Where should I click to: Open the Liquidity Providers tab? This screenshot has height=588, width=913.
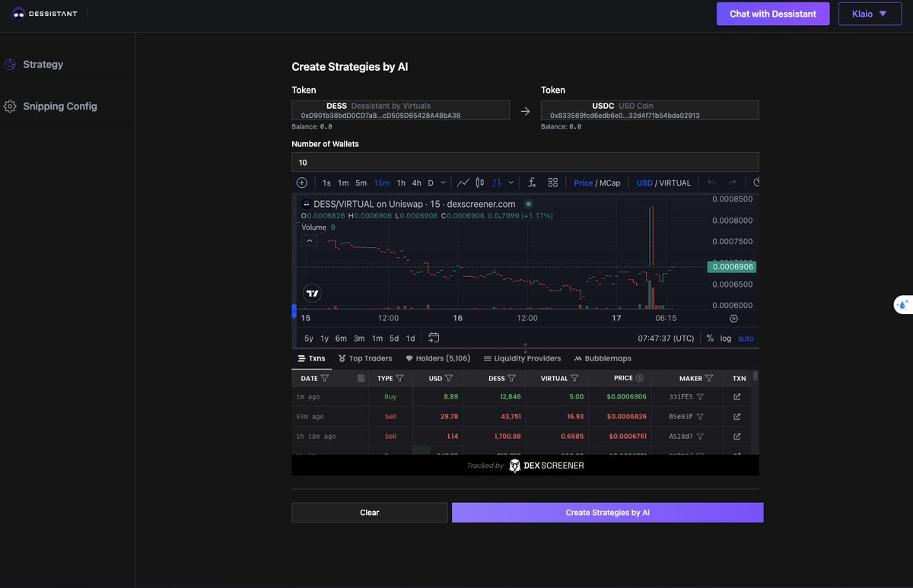(522, 358)
